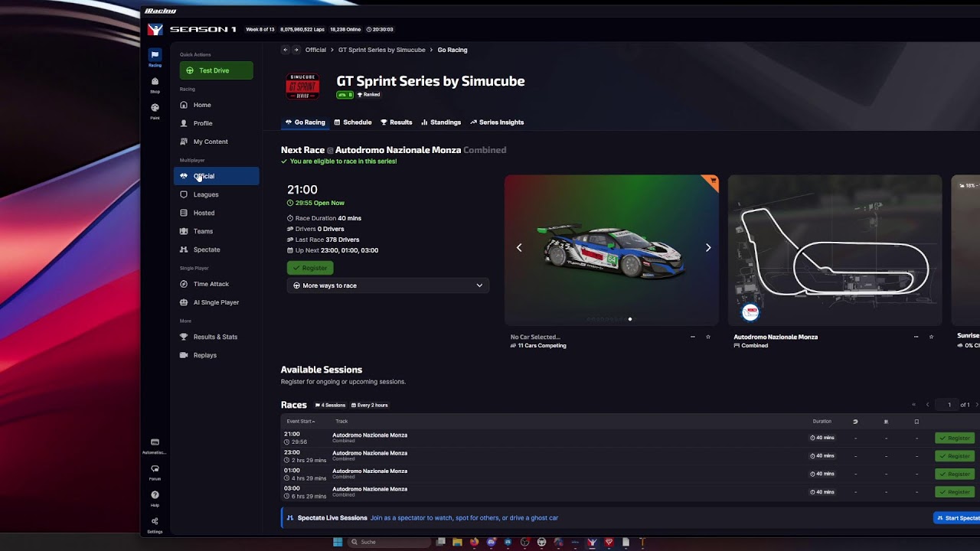Register for the 03:00 race session row

pos(954,492)
